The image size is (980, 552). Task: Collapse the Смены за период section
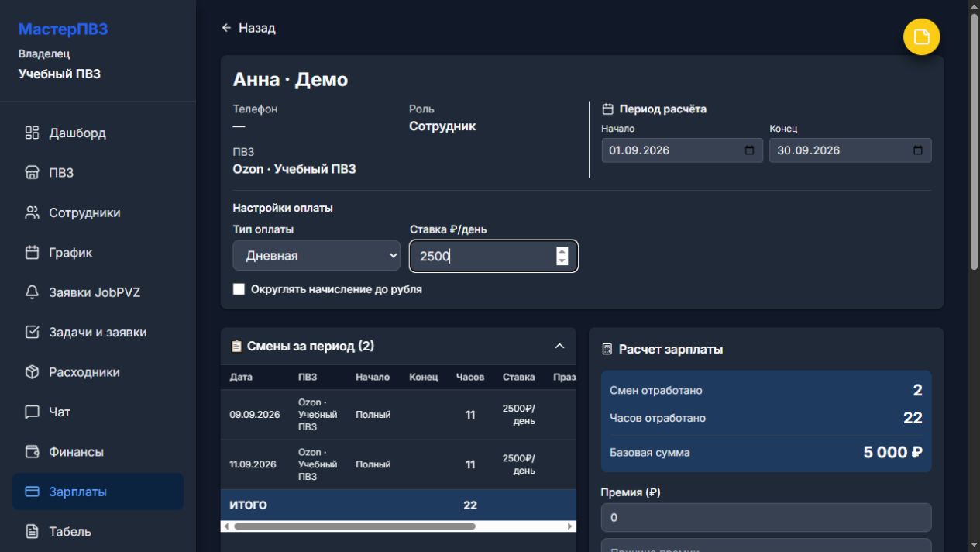pos(559,347)
